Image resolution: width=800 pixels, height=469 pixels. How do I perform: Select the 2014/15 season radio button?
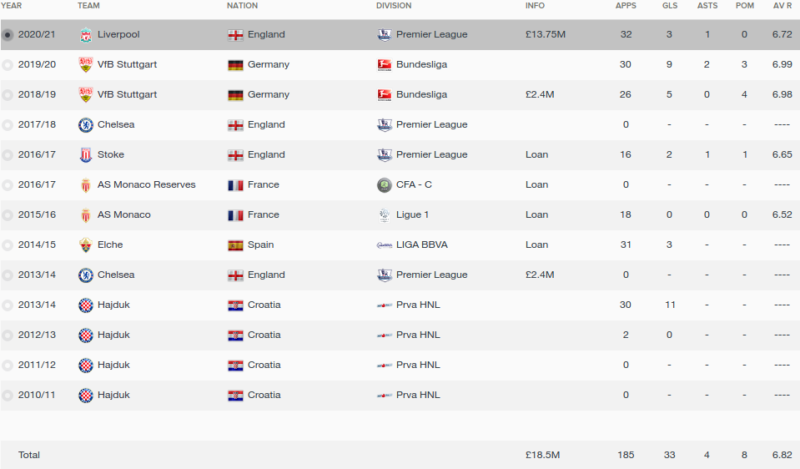tap(7, 245)
